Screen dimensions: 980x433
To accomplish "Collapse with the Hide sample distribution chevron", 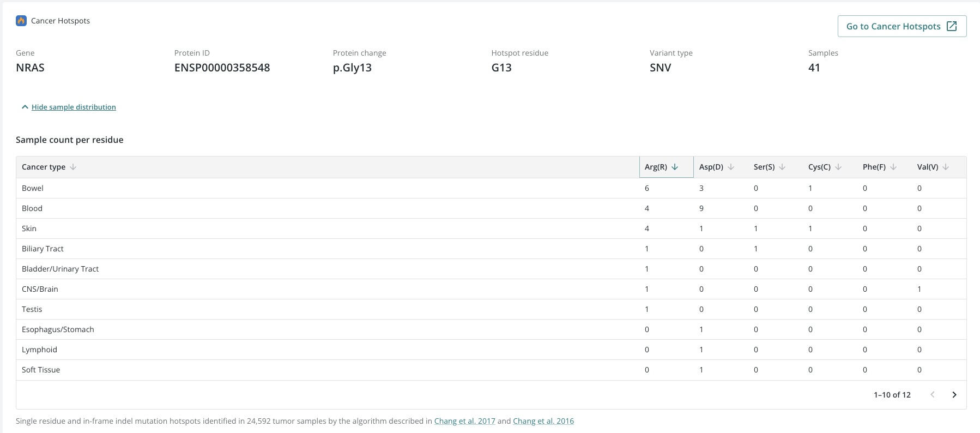I will 25,107.
